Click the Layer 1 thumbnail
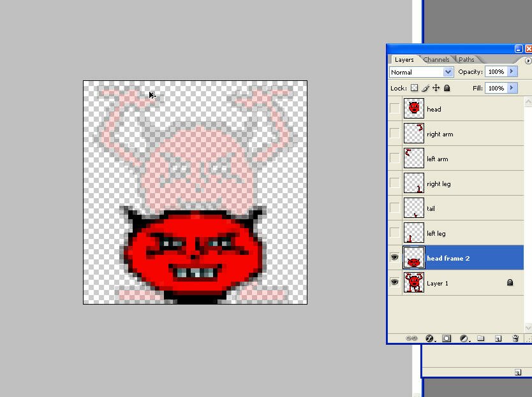The image size is (532, 397). [414, 282]
